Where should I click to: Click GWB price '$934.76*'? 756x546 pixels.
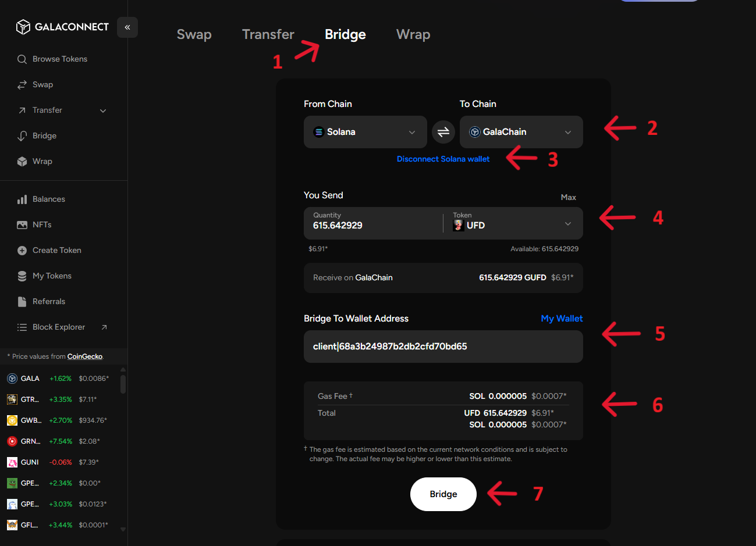[93, 420]
